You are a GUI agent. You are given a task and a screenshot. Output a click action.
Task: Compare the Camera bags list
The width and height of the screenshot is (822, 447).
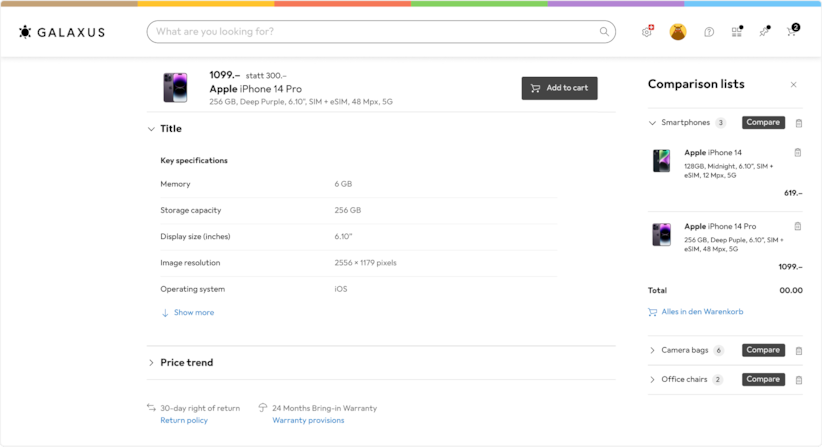[763, 350]
